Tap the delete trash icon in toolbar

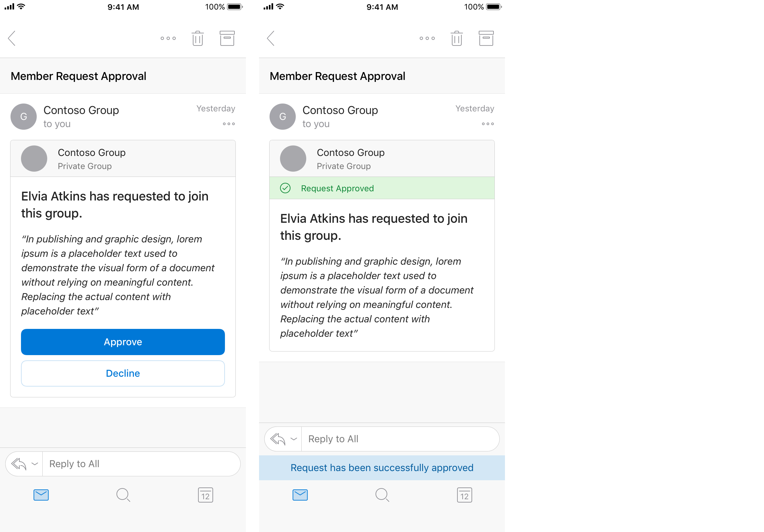pyautogui.click(x=199, y=38)
